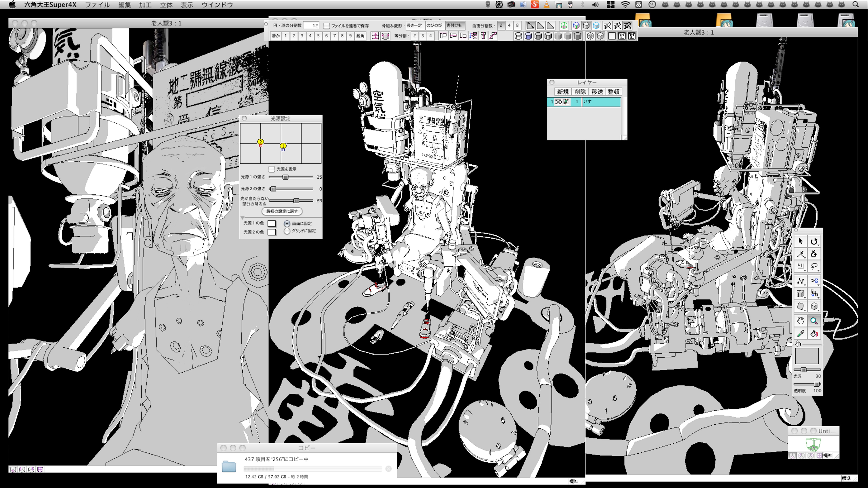Select 画面に固定 radio button
Viewport: 868px width, 488px height.
(x=287, y=223)
